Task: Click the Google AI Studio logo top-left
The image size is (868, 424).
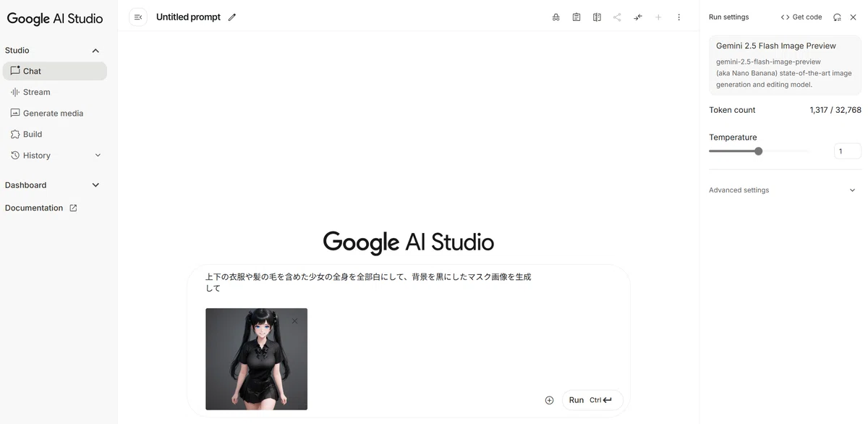Action: tap(55, 19)
